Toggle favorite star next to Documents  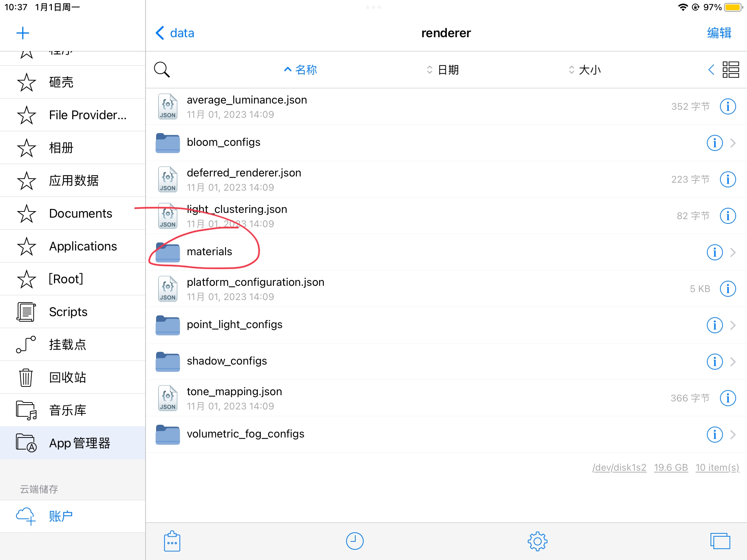tap(27, 213)
